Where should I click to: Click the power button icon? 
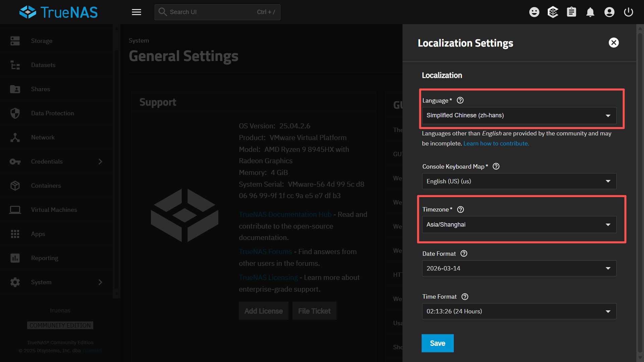(x=628, y=12)
